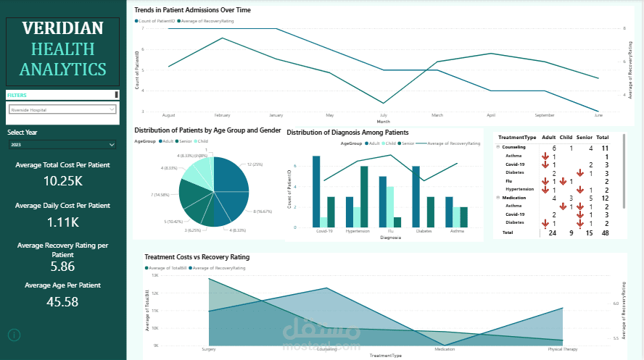Open the Riverside Hospital filter dropdown

tap(62, 109)
